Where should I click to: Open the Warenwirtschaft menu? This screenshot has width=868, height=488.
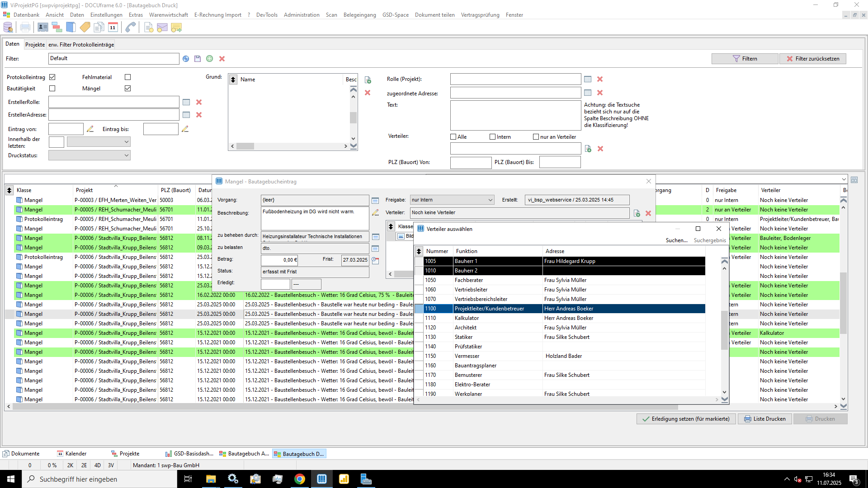point(168,15)
